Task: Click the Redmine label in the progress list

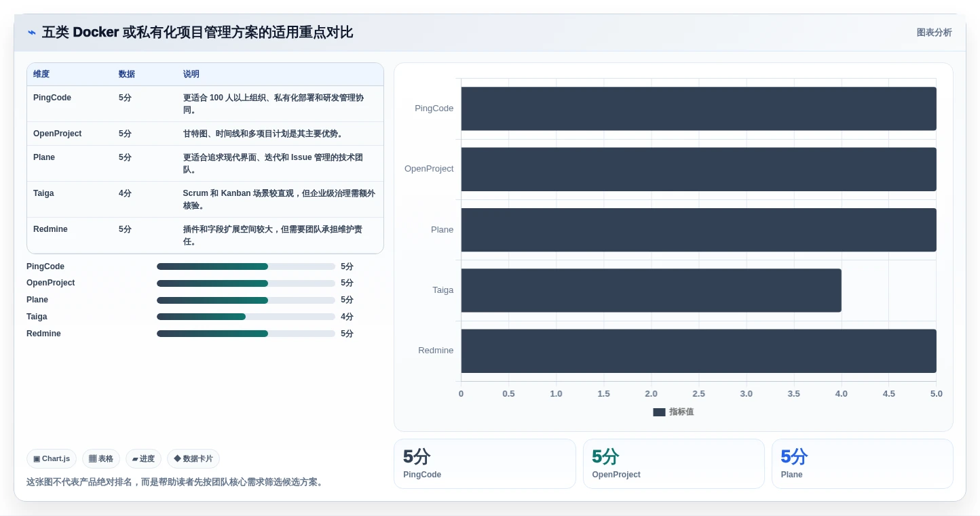Action: pos(43,334)
